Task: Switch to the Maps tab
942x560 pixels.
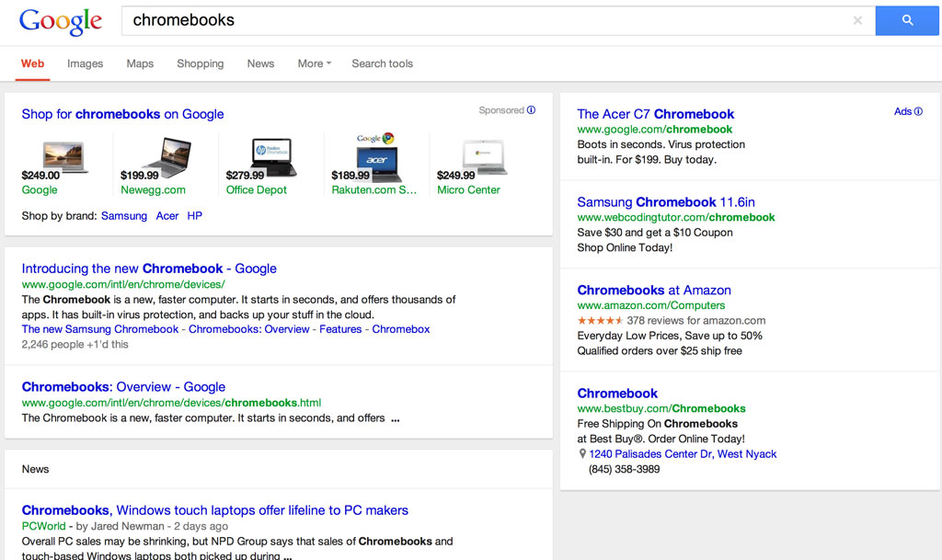Action: coord(140,63)
